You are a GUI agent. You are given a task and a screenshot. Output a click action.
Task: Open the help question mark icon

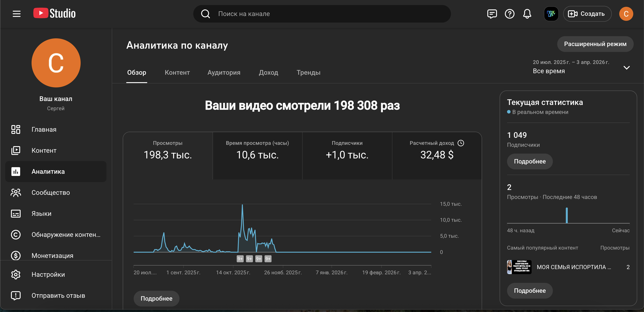click(x=509, y=14)
